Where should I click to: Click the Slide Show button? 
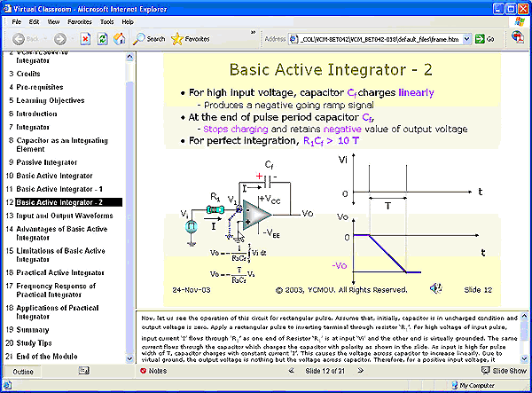click(x=504, y=371)
